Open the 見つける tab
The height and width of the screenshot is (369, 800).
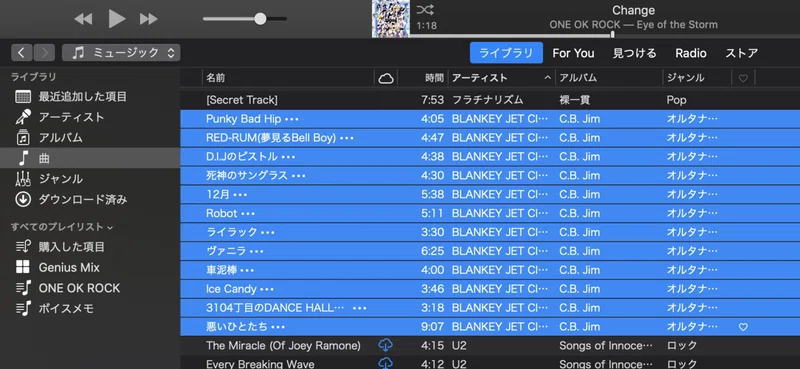click(634, 53)
